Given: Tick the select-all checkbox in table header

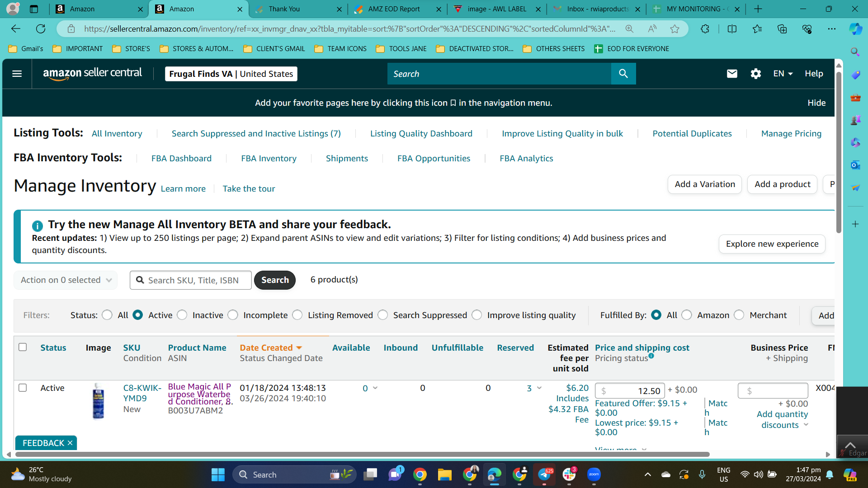Looking at the screenshot, I should click(x=23, y=347).
